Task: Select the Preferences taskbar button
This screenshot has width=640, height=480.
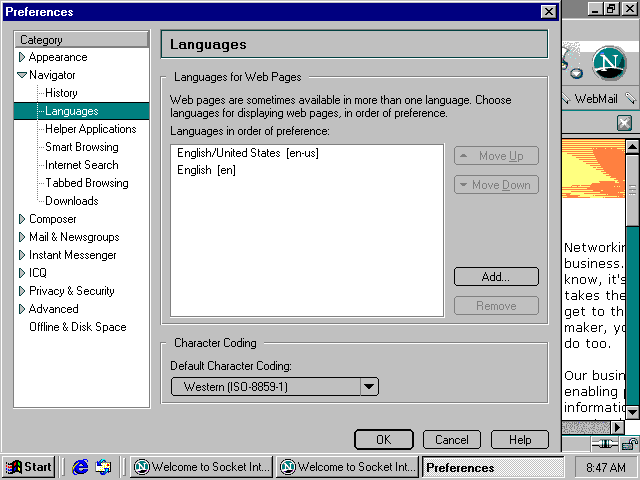Action: [493, 467]
